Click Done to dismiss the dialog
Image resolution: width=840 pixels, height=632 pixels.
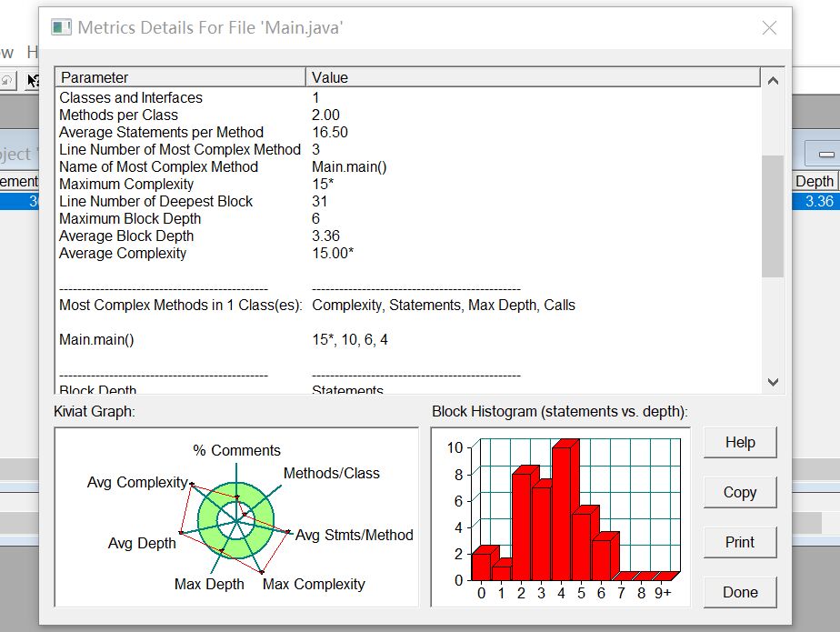[x=739, y=592]
